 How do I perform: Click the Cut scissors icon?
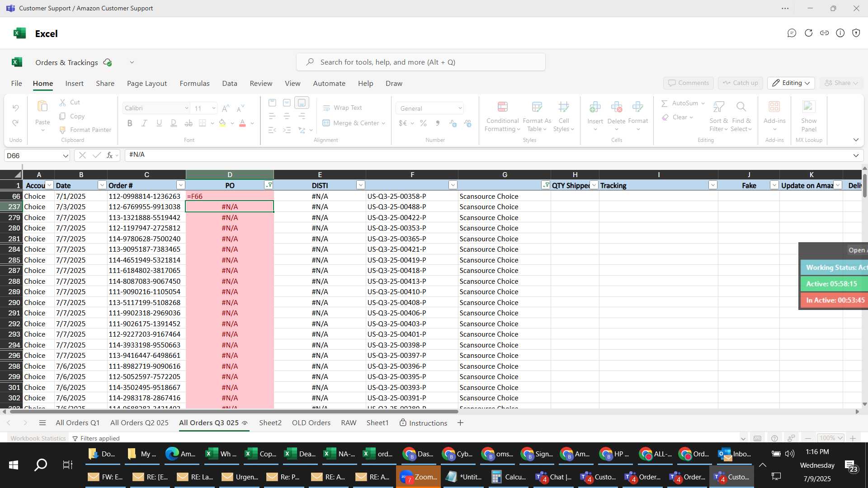[x=63, y=103]
